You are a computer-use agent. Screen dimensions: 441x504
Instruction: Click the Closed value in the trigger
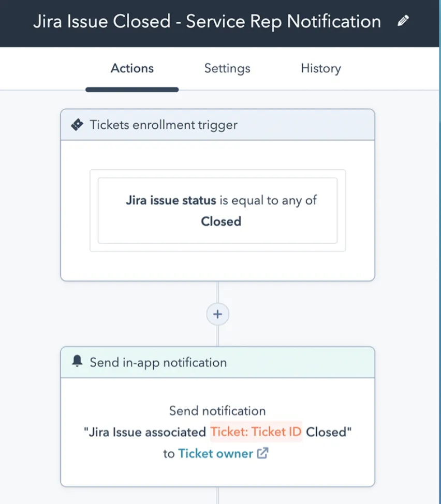click(220, 221)
